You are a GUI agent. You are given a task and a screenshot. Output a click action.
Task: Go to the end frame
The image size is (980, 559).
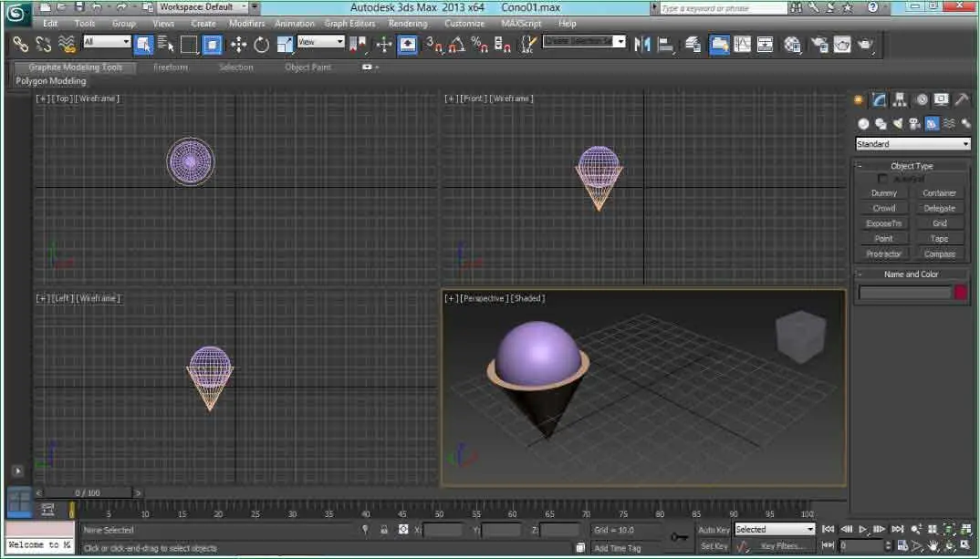click(x=898, y=529)
